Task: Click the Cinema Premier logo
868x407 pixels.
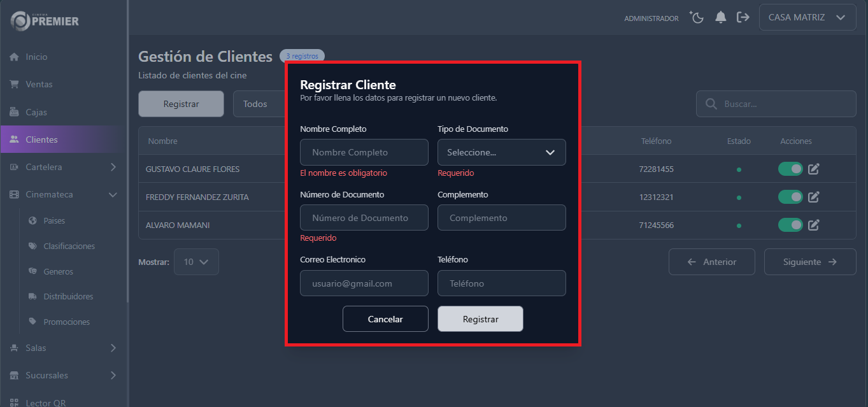Action: (x=45, y=20)
